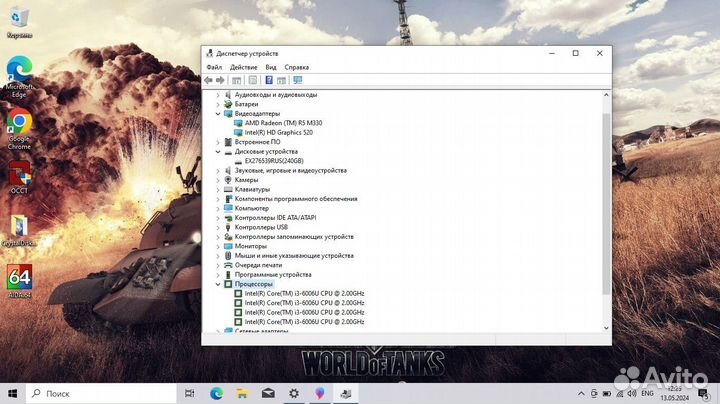Expand the Клавиатуры node
The width and height of the screenshot is (720, 404).
(x=218, y=189)
